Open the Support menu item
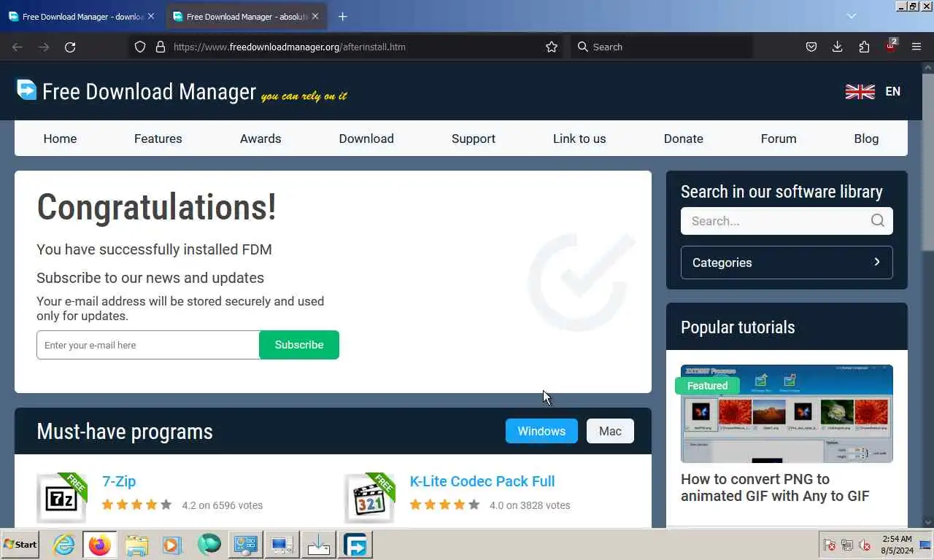 474,139
